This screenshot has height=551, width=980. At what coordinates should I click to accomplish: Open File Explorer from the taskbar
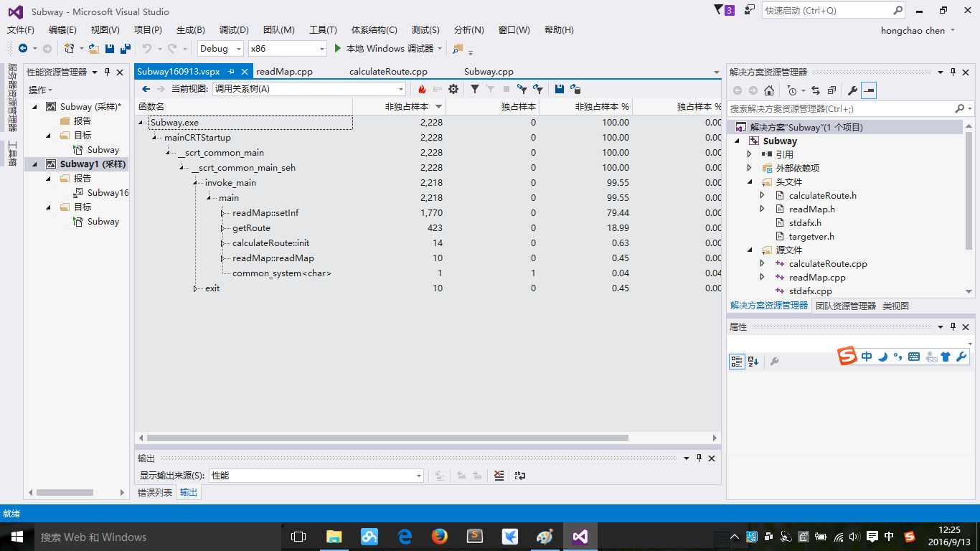click(x=334, y=537)
